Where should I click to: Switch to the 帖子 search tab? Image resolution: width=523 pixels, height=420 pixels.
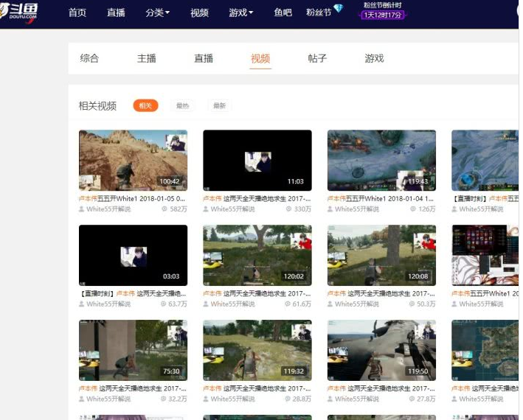coord(317,58)
